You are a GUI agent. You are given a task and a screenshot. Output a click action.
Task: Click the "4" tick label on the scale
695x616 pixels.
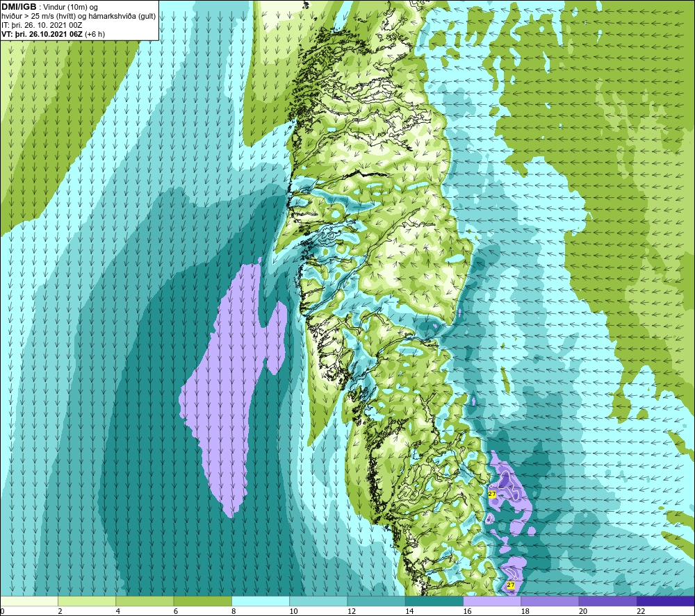coord(118,611)
